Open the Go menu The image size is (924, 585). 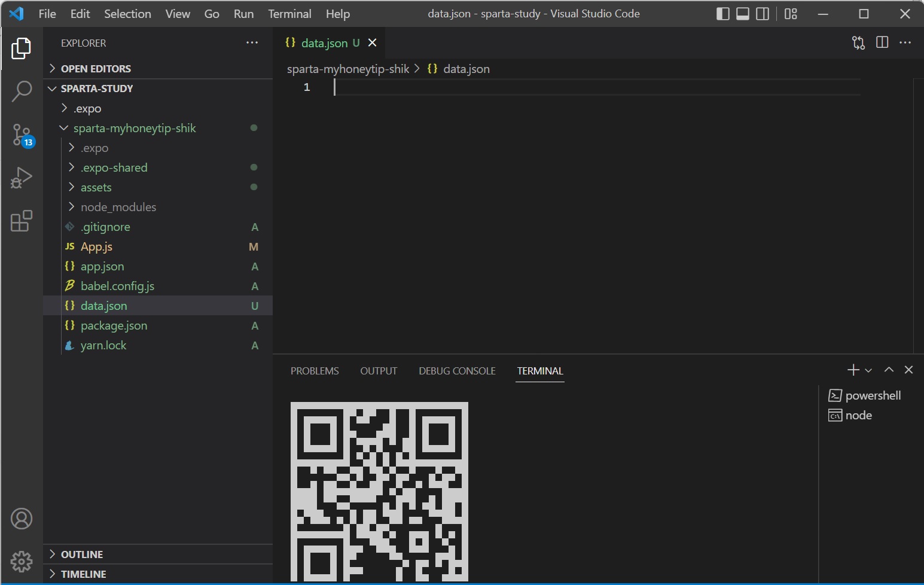212,14
